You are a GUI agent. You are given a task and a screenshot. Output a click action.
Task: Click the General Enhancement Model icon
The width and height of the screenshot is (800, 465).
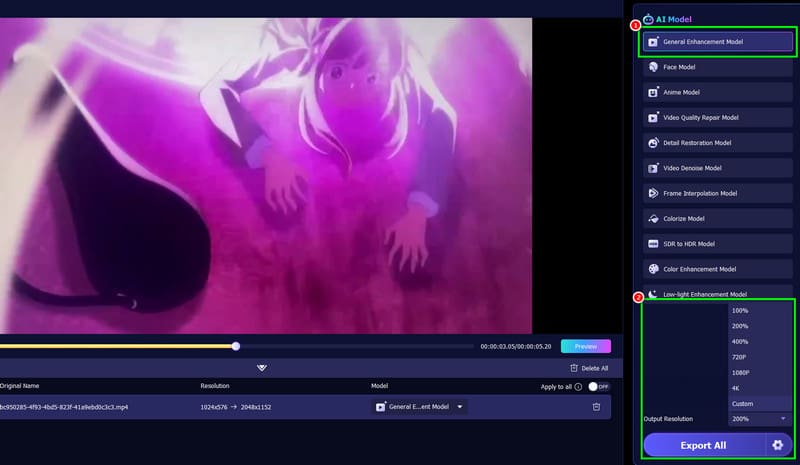(x=653, y=42)
